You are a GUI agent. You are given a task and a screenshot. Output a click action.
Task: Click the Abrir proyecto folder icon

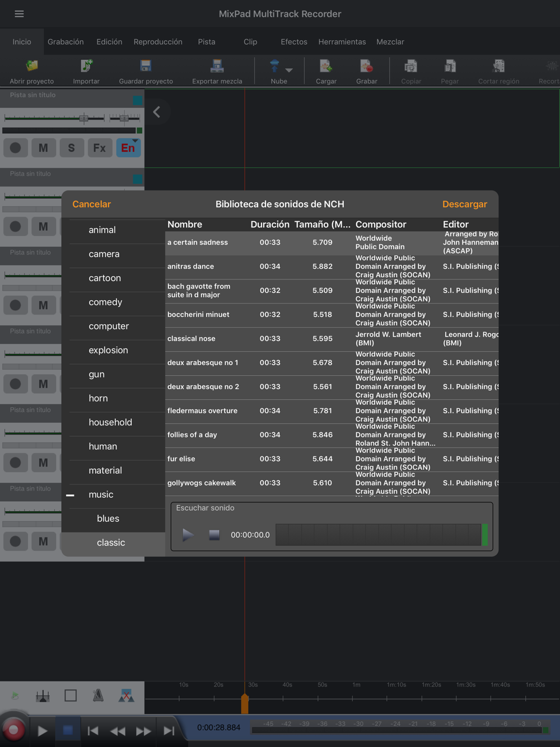pyautogui.click(x=32, y=67)
